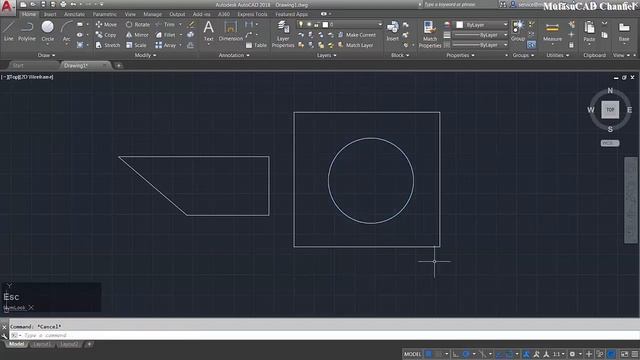Select the Mirror tool
Image resolution: width=640 pixels, height=360 pixels.
[x=138, y=35]
